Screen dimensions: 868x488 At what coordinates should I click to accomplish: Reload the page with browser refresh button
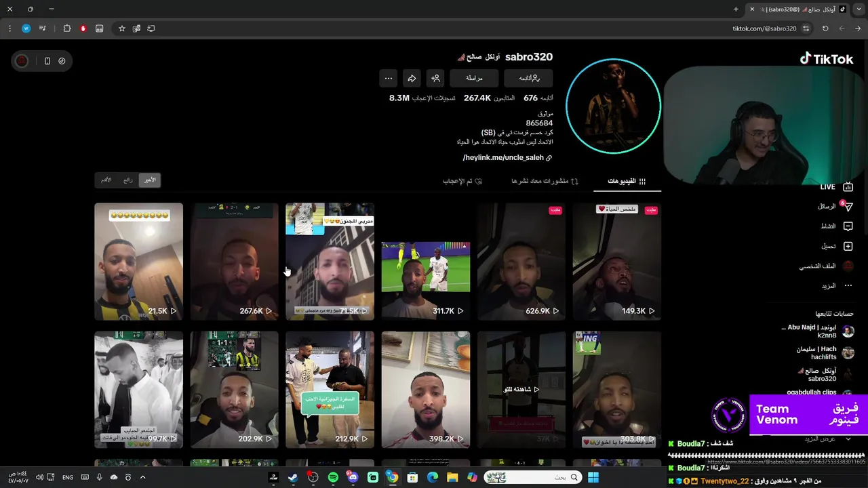pyautogui.click(x=825, y=28)
